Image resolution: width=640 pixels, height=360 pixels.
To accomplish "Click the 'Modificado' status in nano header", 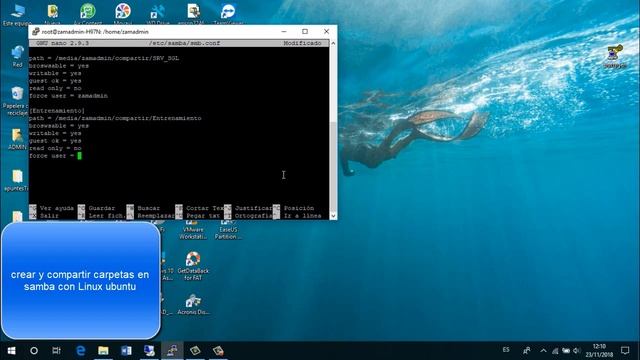I will [302, 43].
